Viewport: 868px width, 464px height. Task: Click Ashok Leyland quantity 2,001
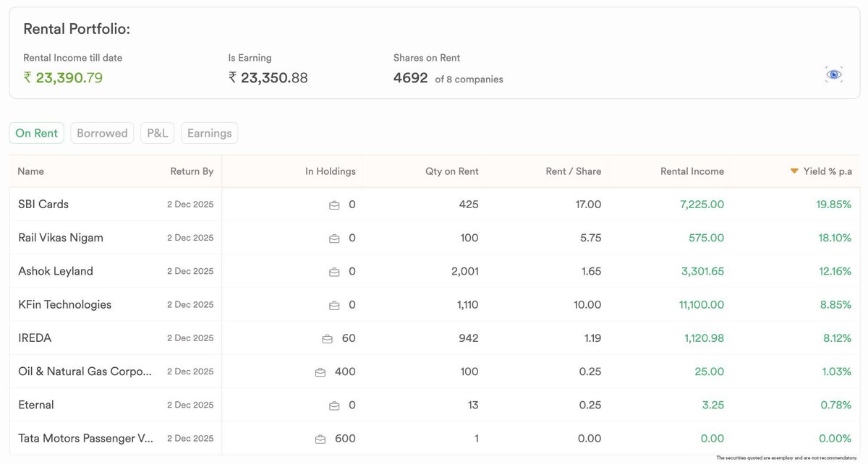coord(464,271)
